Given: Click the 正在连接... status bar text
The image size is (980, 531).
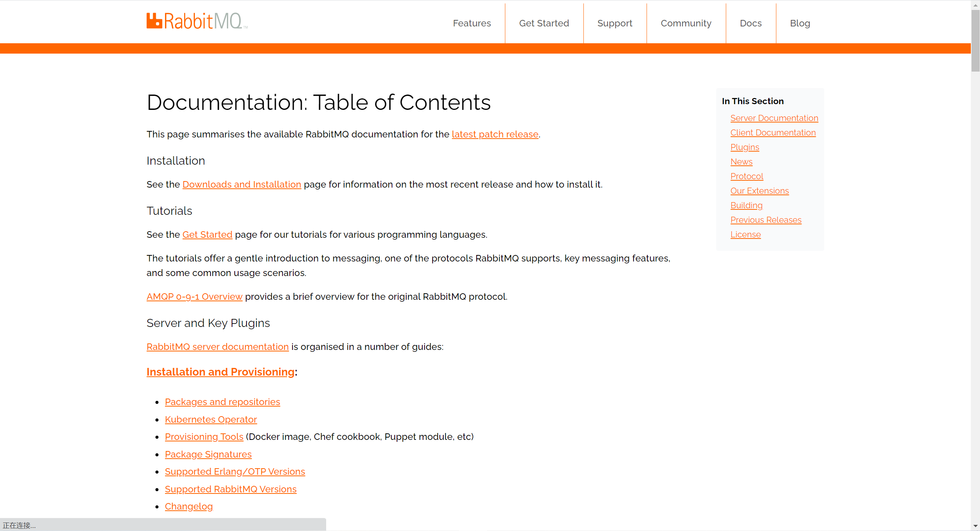Looking at the screenshot, I should (19, 526).
